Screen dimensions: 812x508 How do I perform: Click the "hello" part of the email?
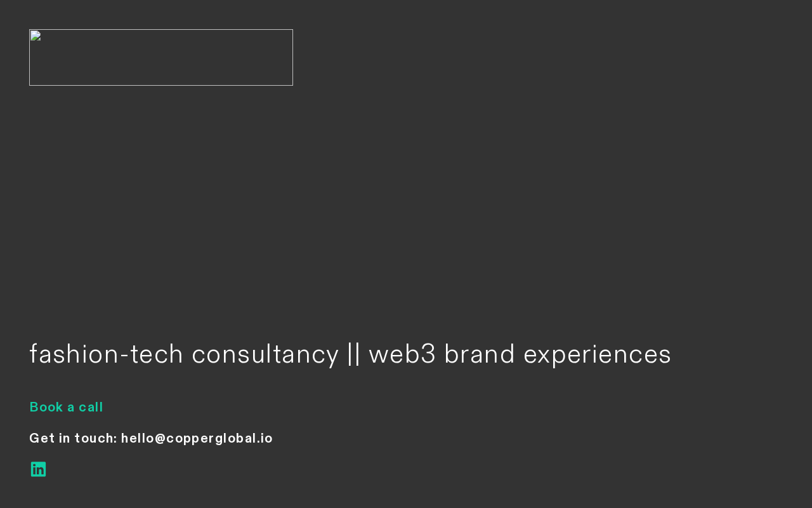137,439
